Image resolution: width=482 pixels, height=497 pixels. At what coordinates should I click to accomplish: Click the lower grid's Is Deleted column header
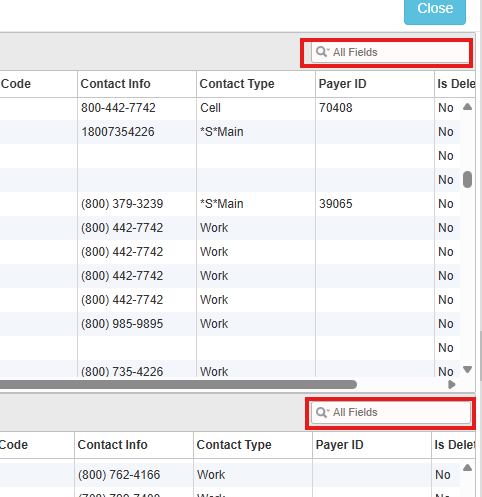[x=454, y=445]
